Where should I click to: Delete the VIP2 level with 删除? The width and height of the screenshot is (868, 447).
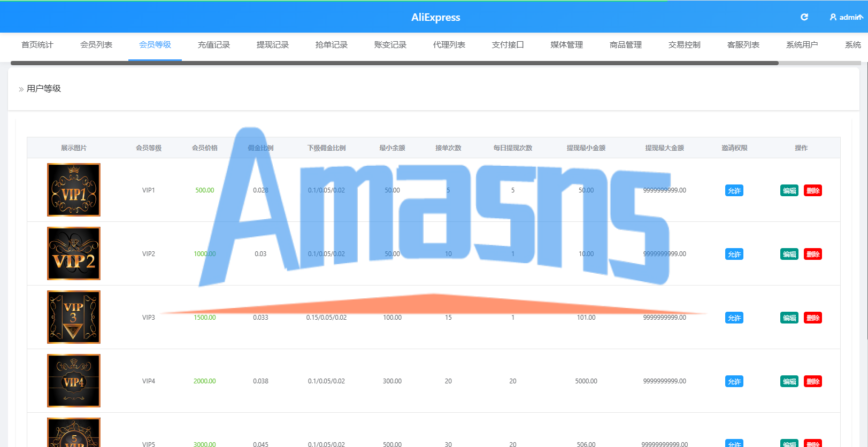click(x=813, y=254)
